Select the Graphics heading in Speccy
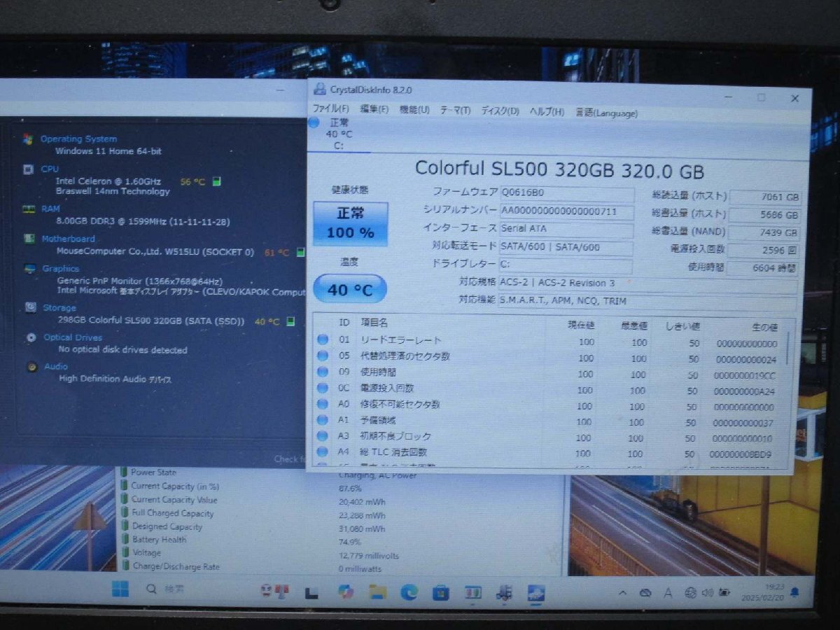The image size is (840, 630). 61,269
